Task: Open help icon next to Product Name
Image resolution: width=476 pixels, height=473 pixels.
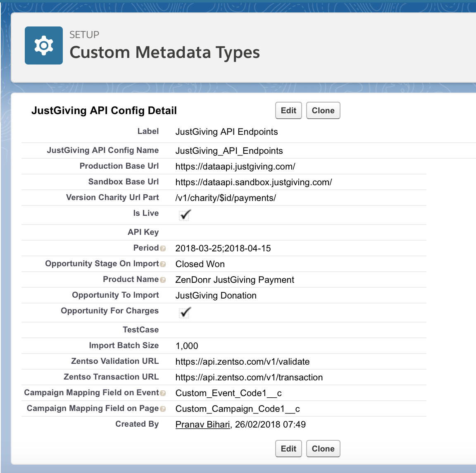Action: coord(163,280)
